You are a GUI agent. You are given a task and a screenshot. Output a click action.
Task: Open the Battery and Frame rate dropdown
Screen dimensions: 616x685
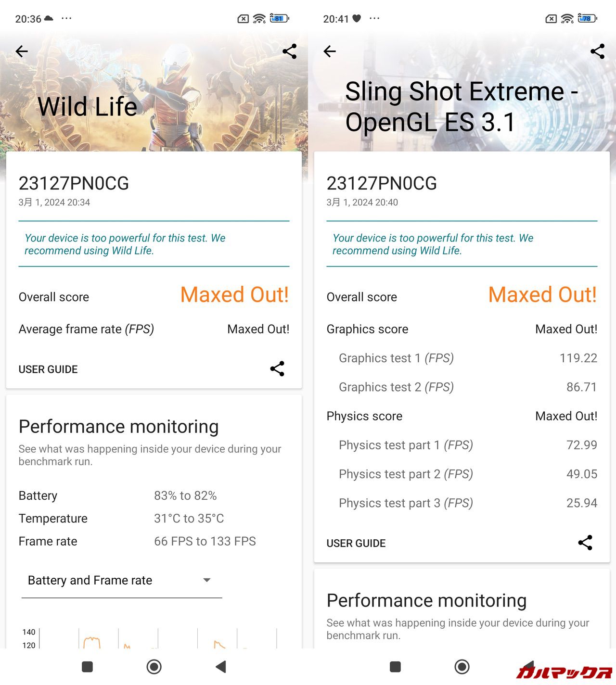(x=121, y=581)
